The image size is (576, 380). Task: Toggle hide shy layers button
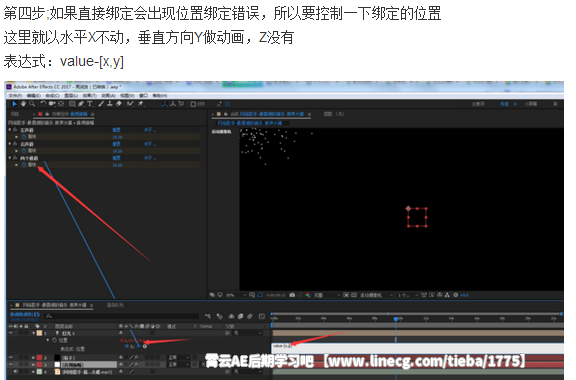(231, 316)
